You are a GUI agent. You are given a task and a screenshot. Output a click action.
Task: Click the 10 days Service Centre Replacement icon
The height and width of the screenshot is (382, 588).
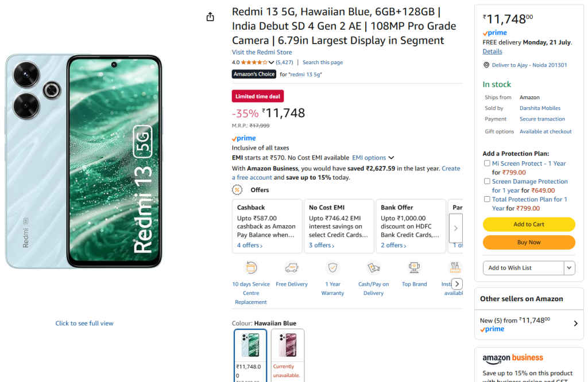tap(251, 267)
